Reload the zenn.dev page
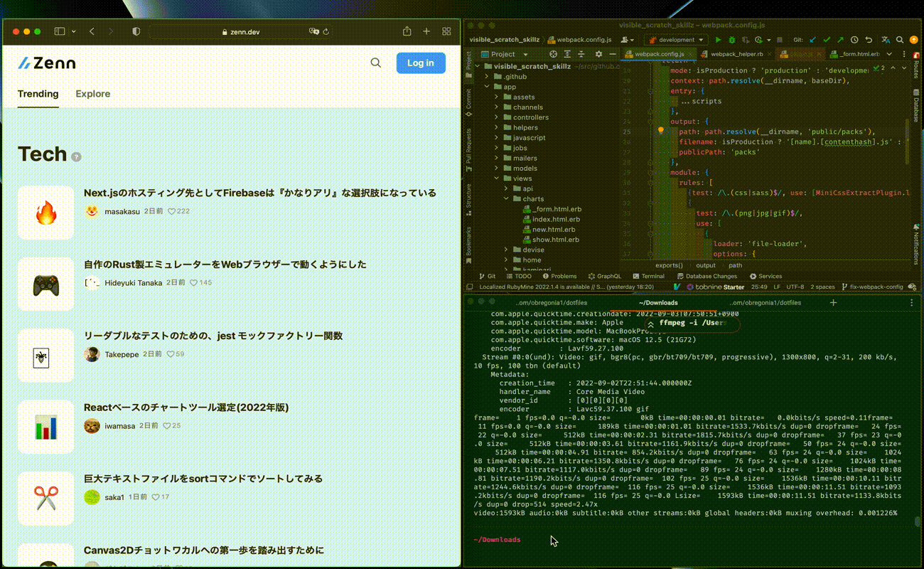 pyautogui.click(x=326, y=31)
